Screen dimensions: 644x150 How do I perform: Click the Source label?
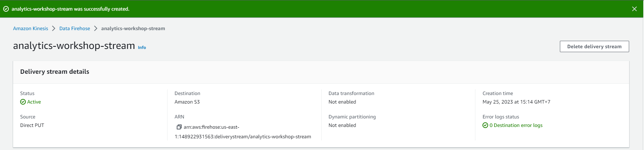28,117
